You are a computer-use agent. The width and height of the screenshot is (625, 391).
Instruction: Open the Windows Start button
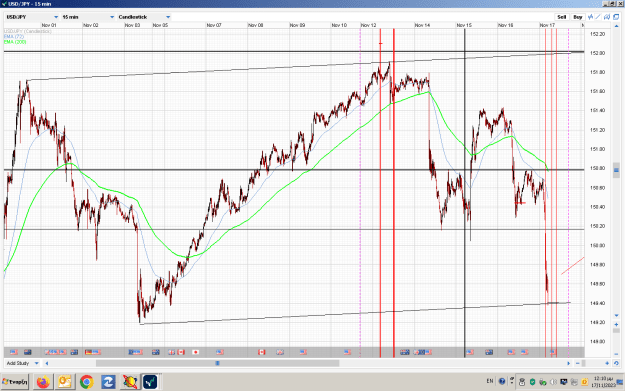15,382
